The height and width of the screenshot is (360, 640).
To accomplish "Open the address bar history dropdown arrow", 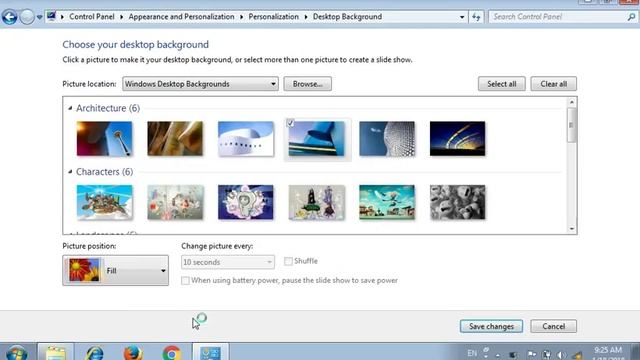I will point(462,17).
